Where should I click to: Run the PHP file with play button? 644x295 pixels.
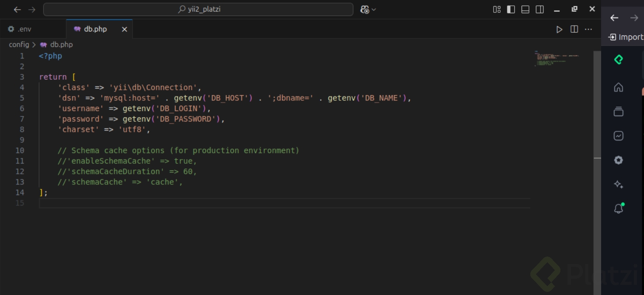tap(560, 29)
